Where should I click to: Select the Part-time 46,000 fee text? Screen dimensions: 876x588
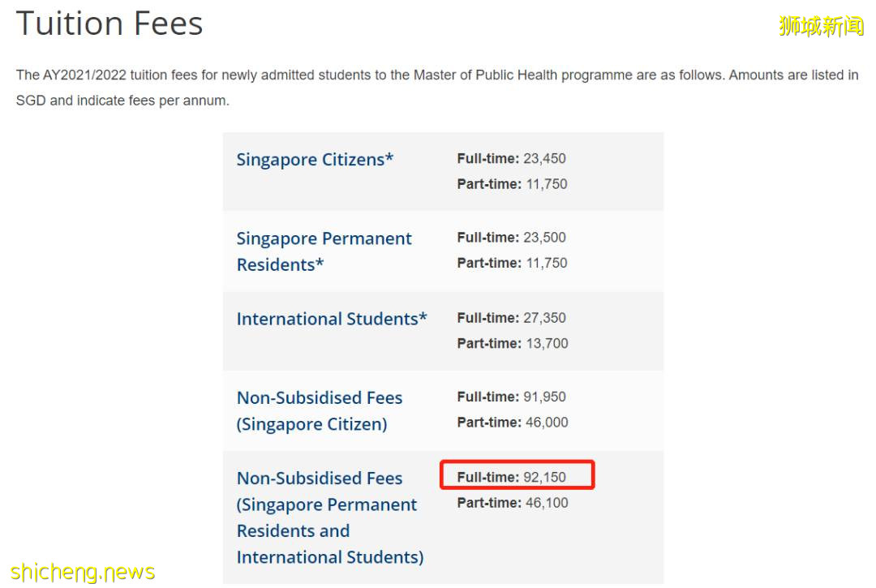click(512, 423)
